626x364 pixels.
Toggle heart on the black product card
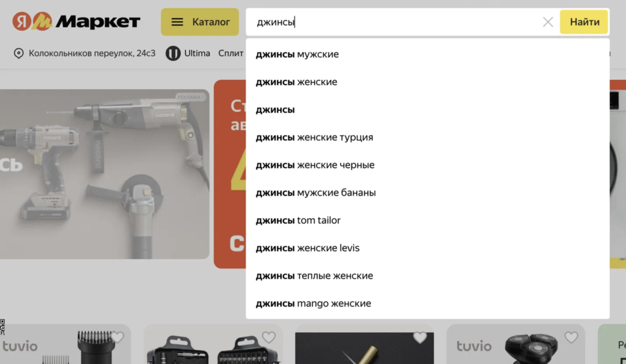(420, 337)
